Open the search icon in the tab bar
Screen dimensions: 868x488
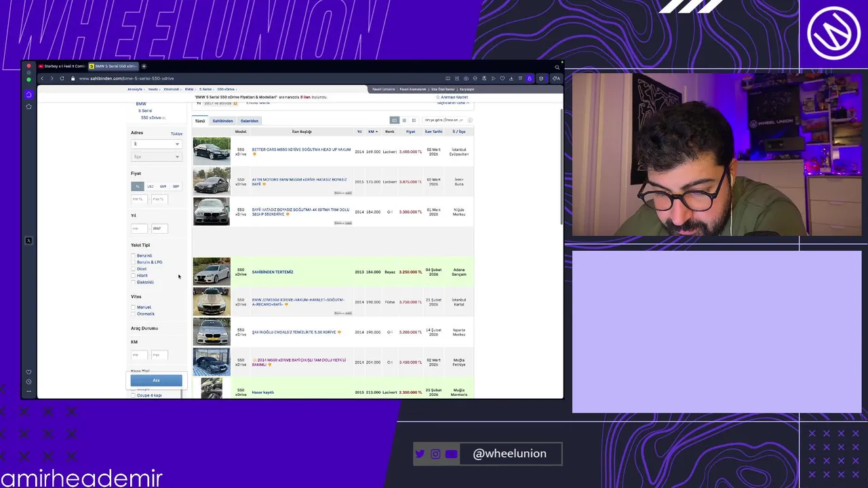click(557, 67)
